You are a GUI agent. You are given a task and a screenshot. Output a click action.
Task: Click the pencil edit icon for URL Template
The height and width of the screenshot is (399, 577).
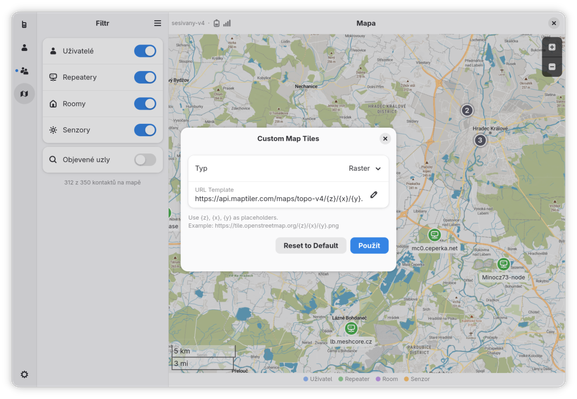pyautogui.click(x=374, y=195)
